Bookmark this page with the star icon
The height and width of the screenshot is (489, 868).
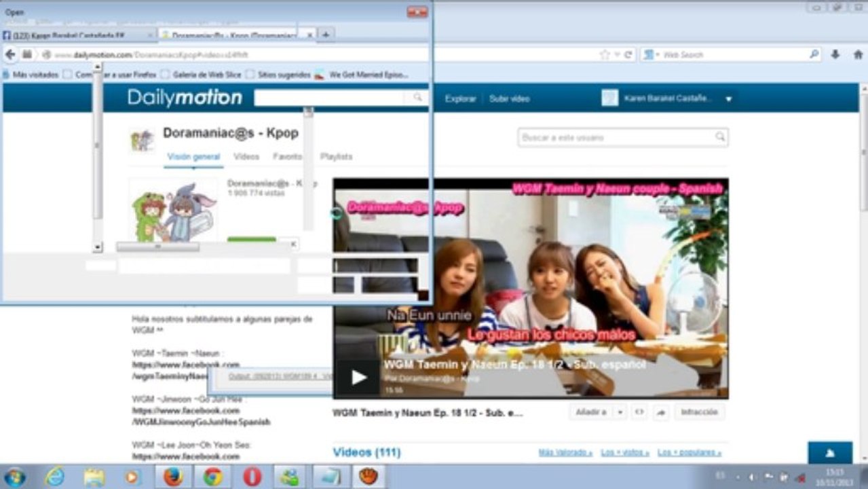pyautogui.click(x=605, y=54)
